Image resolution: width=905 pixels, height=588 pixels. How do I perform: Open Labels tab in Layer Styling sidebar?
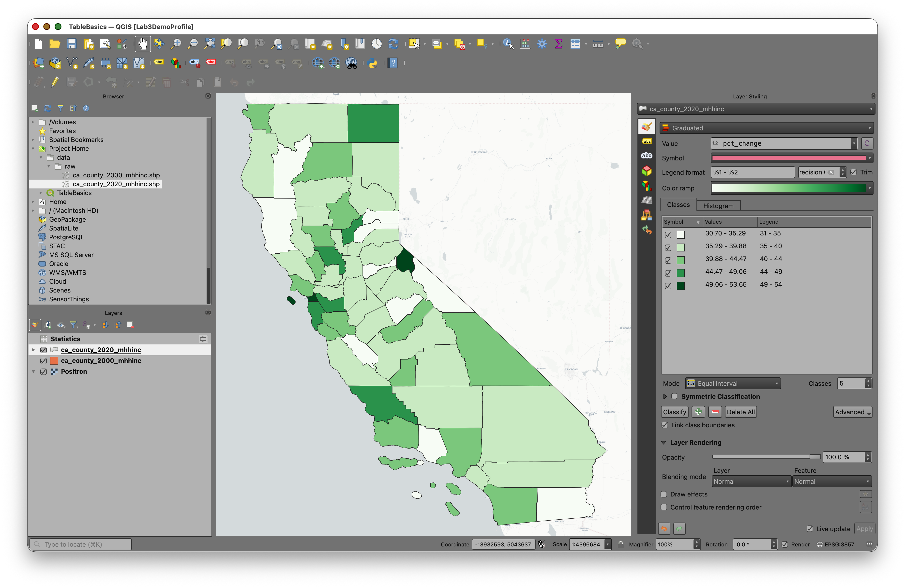pos(647,141)
